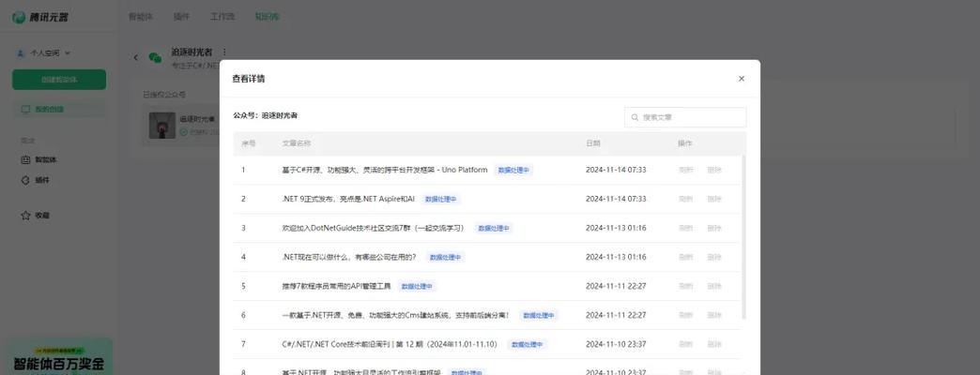Viewport: 980px width, 375px height.
Task: Open the three-dot menu next to 追逐时光者
Action: (x=225, y=52)
